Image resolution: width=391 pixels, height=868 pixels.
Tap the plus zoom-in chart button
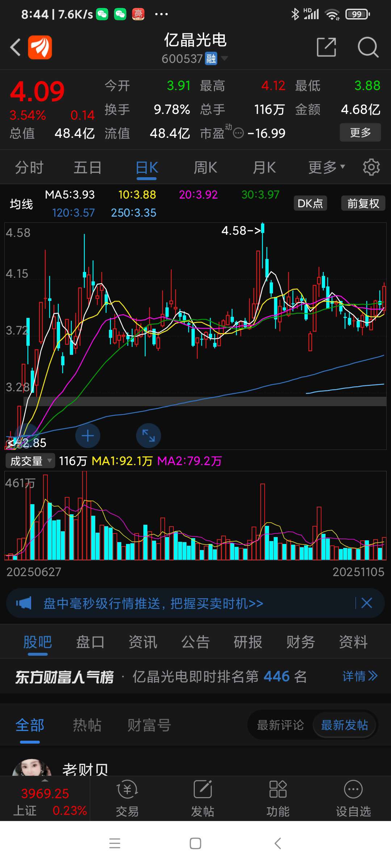(x=88, y=436)
